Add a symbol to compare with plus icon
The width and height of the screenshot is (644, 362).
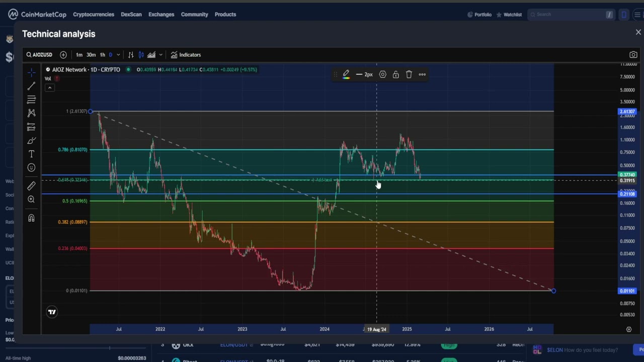(x=63, y=55)
